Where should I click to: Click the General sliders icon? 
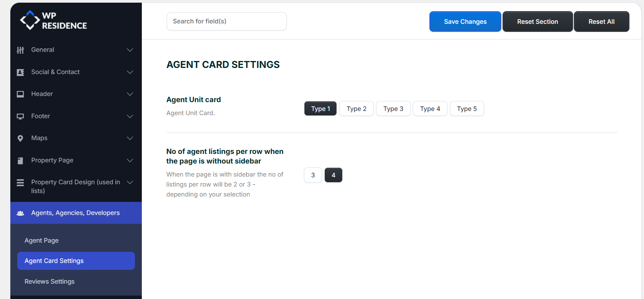click(x=20, y=50)
